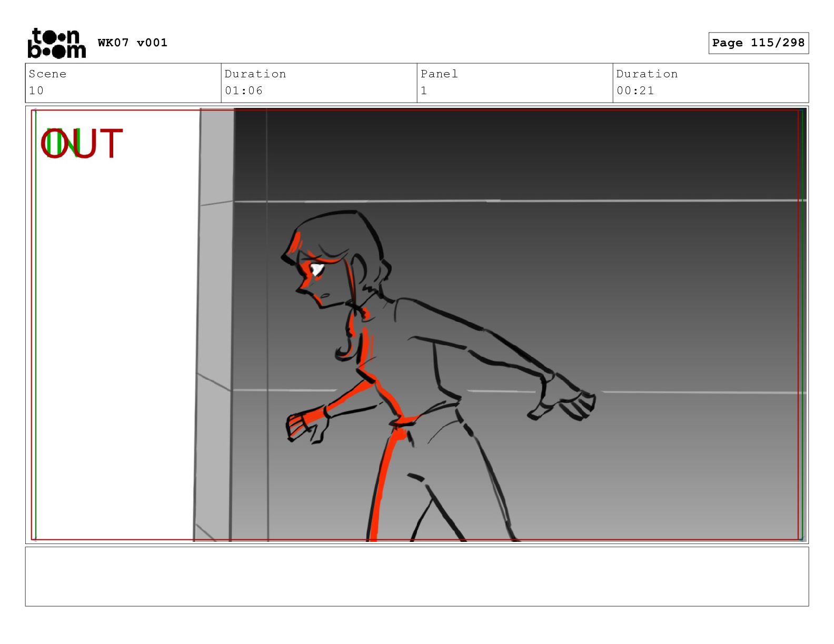834x644 pixels.
Task: Select the character's eye in the drawing
Action: click(x=316, y=270)
